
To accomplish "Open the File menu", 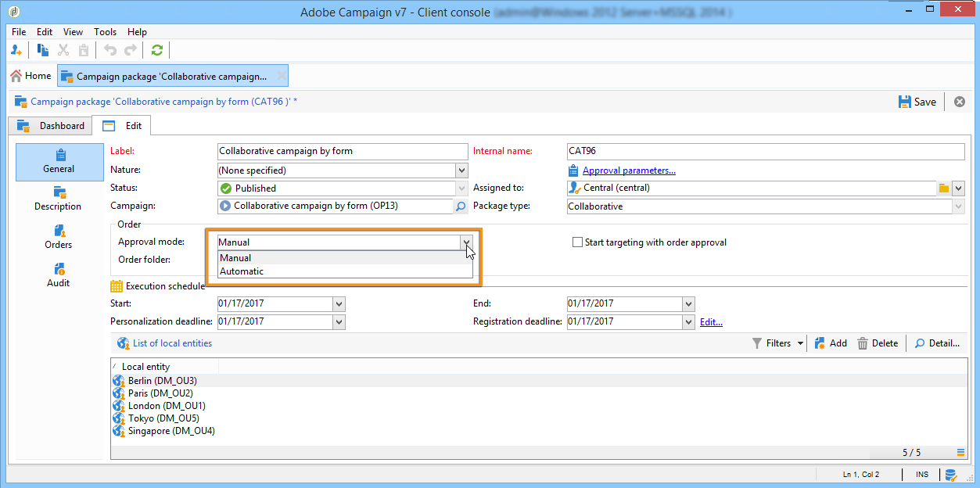I will (19, 32).
